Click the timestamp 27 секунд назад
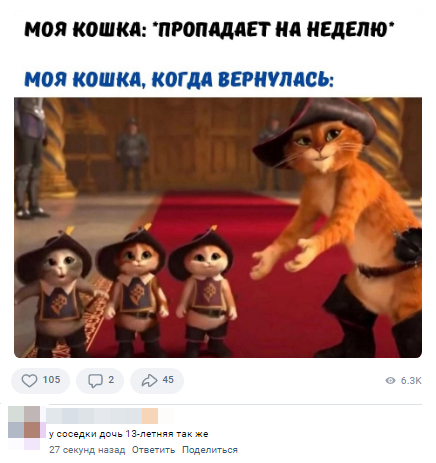Screen dimensions: 436x463 pos(87,450)
